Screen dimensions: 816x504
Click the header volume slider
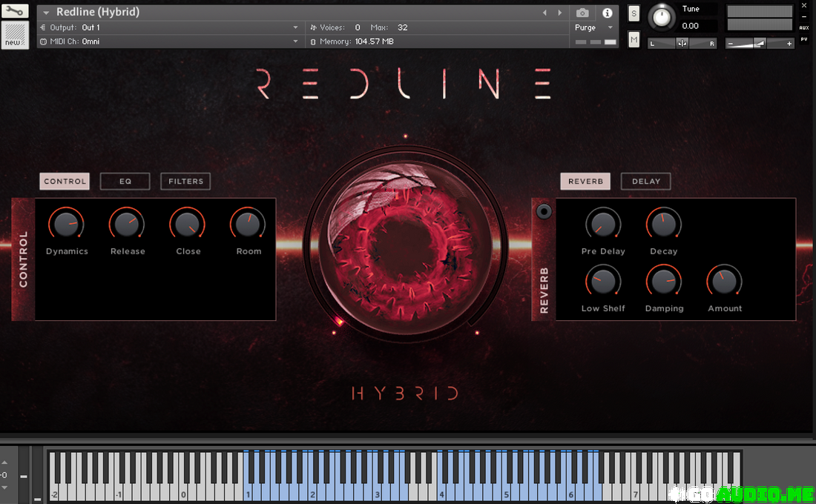click(760, 44)
